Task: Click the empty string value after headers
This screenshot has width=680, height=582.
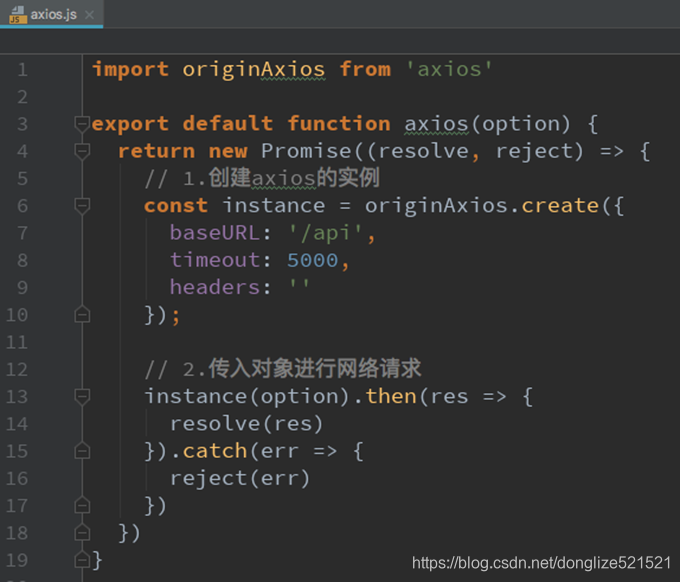Action: point(299,284)
